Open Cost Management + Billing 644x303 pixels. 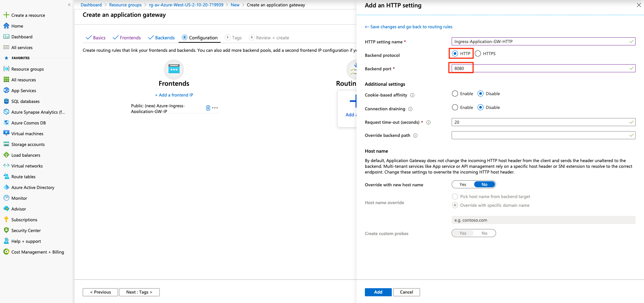pos(38,252)
